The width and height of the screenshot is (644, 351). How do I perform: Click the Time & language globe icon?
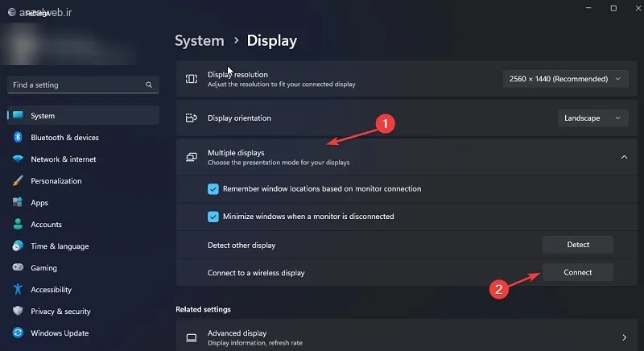pyautogui.click(x=18, y=246)
